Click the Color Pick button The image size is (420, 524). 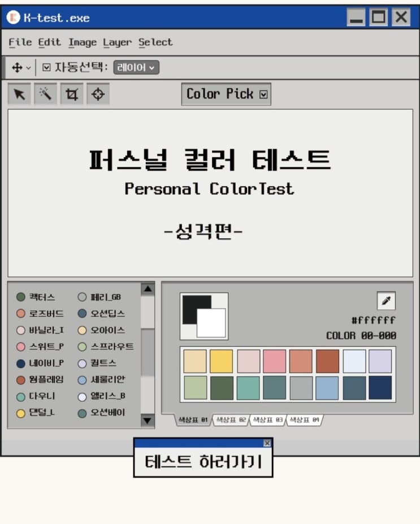[x=226, y=95]
